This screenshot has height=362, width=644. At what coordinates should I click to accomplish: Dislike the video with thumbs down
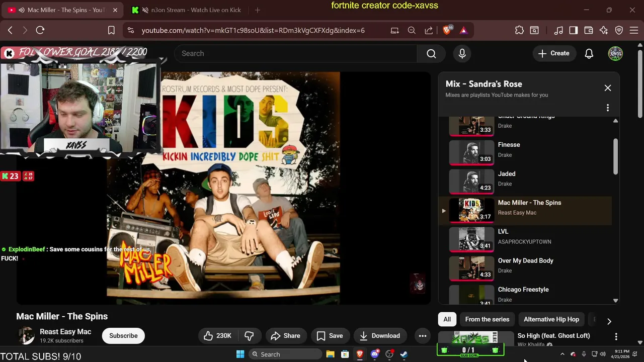249,336
